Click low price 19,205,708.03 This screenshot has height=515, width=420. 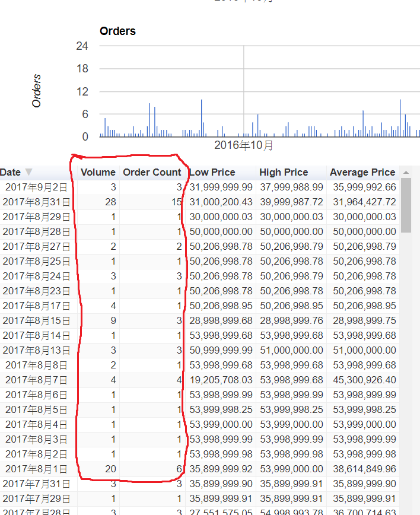[221, 380]
